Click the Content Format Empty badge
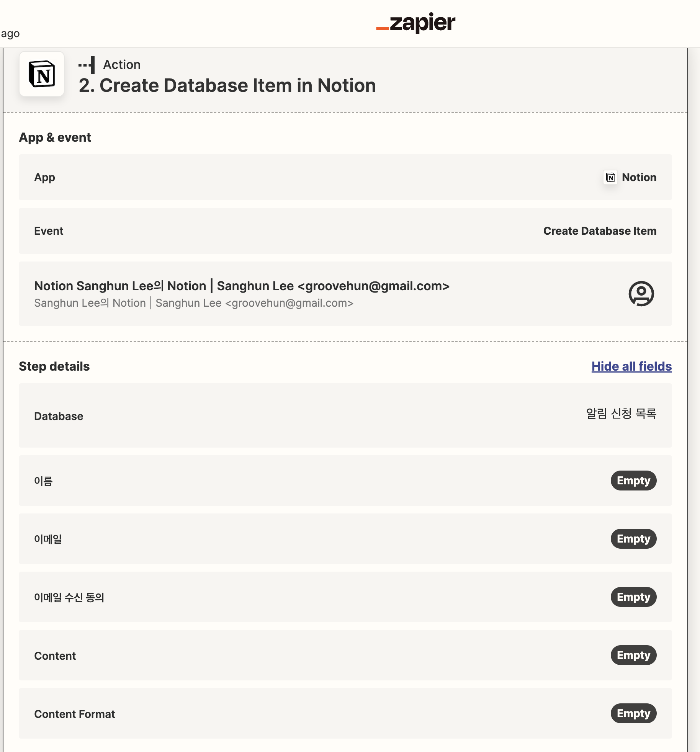This screenshot has height=752, width=700. point(633,713)
